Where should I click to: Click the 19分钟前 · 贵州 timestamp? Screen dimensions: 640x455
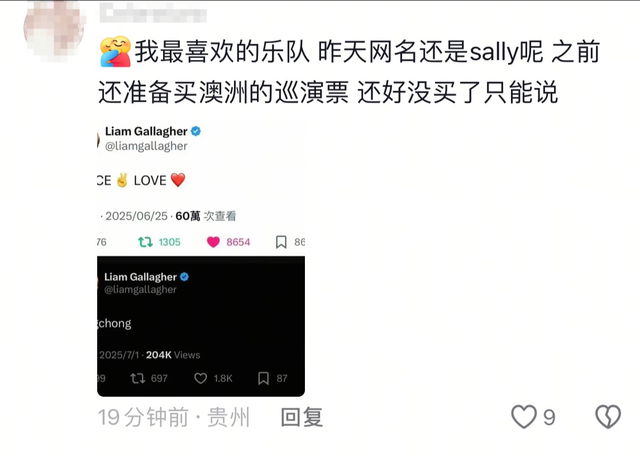click(173, 417)
